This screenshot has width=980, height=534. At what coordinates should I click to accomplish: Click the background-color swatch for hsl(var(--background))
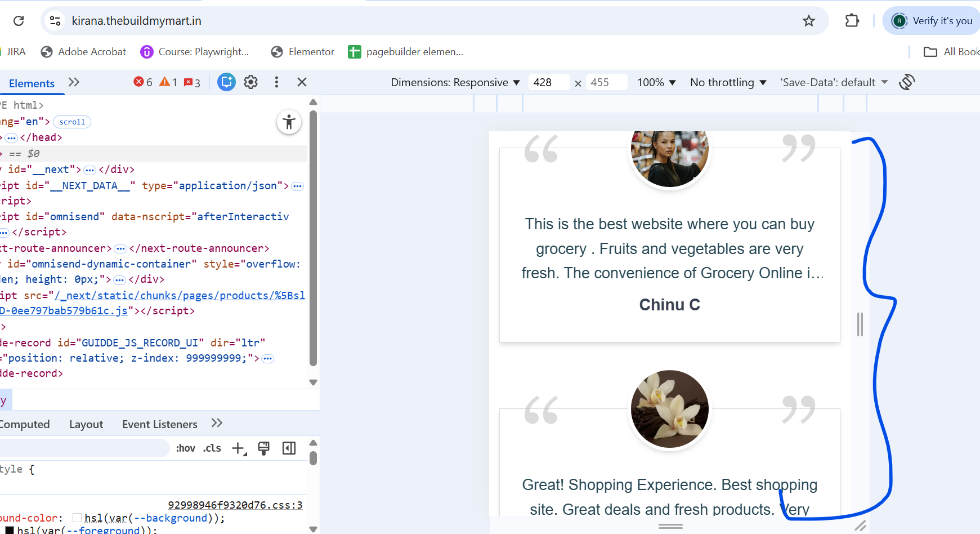(77, 518)
